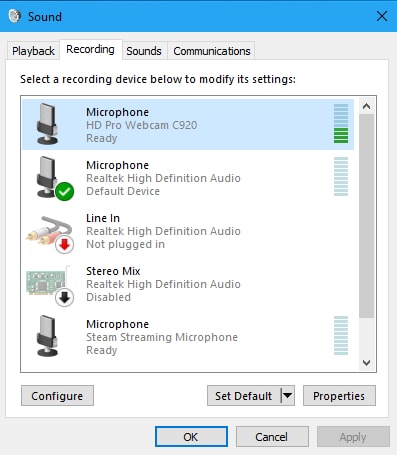Select the Steam Streaming Microphone icon
Screen dimensions: 397x455
(x=47, y=336)
